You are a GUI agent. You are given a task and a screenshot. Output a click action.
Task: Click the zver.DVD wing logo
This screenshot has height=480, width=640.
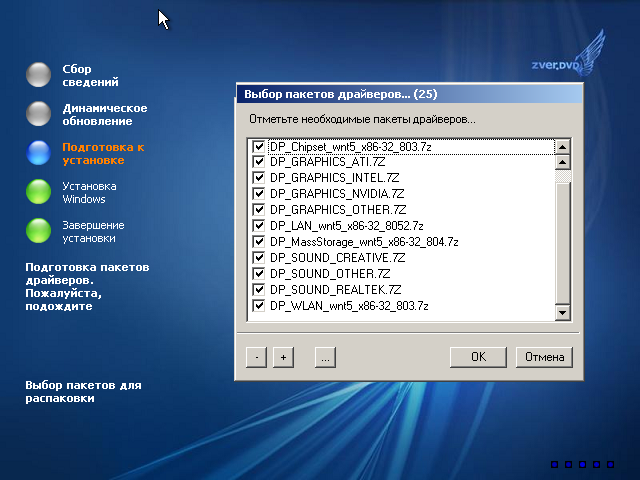[568, 54]
